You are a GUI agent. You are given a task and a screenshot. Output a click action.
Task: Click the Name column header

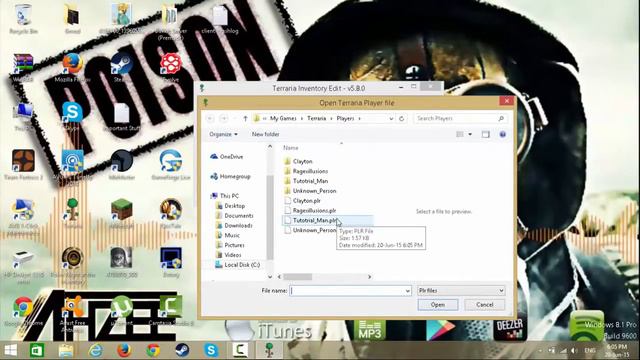click(x=291, y=148)
